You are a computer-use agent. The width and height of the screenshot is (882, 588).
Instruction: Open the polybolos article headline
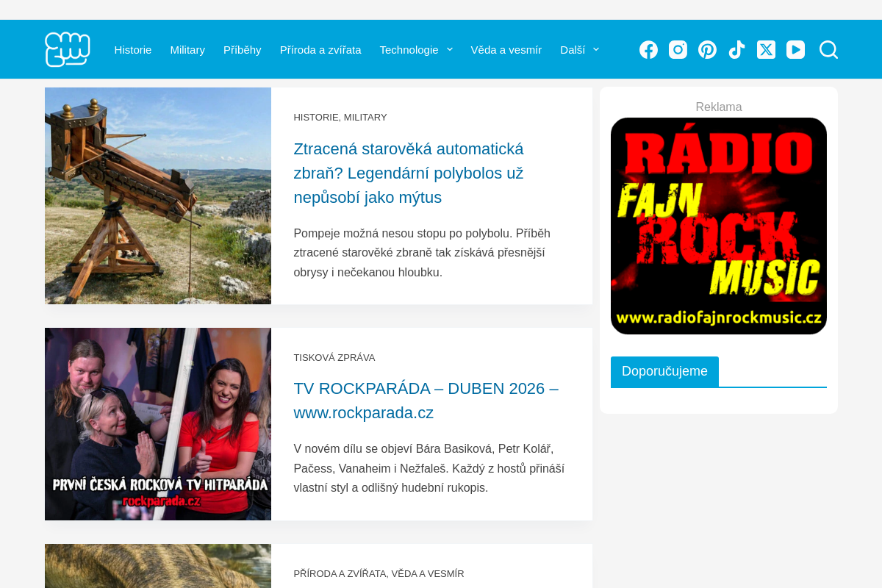409,173
